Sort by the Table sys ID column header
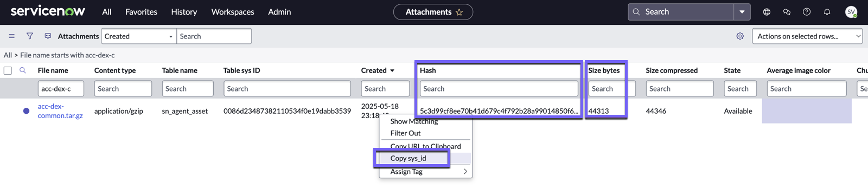The width and height of the screenshot is (868, 195). [241, 70]
